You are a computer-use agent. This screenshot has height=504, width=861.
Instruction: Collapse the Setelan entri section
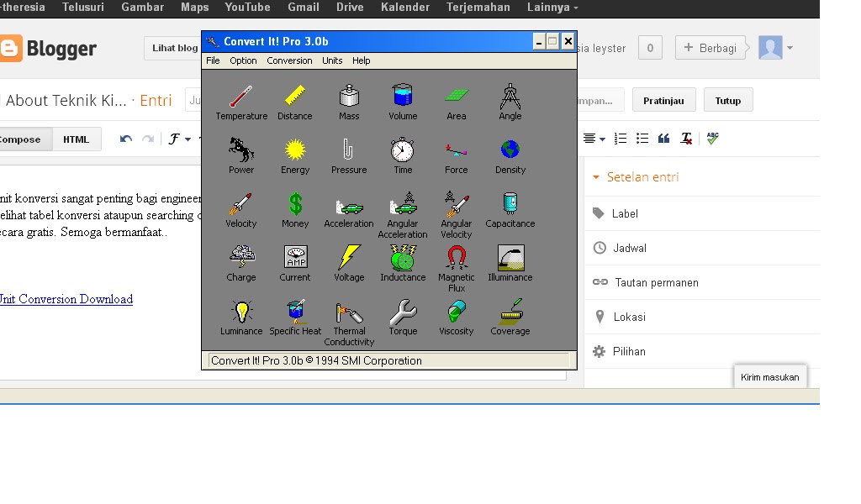(636, 177)
